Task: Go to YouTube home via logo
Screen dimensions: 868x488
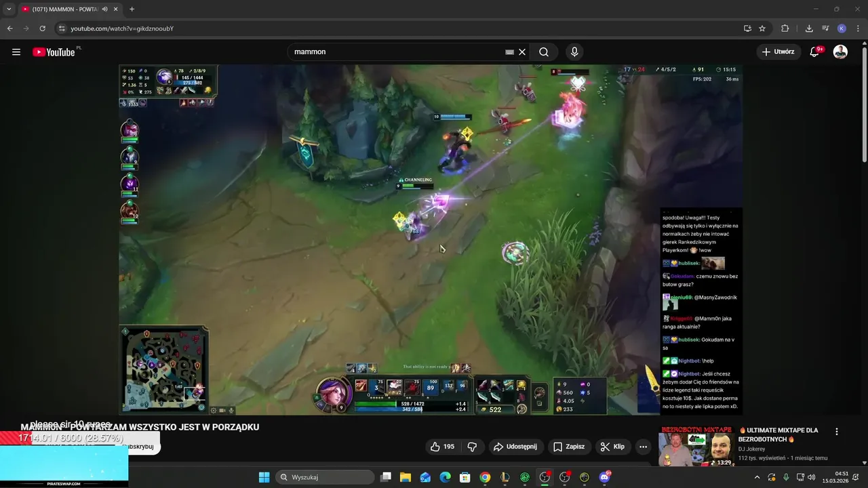Action: [54, 52]
